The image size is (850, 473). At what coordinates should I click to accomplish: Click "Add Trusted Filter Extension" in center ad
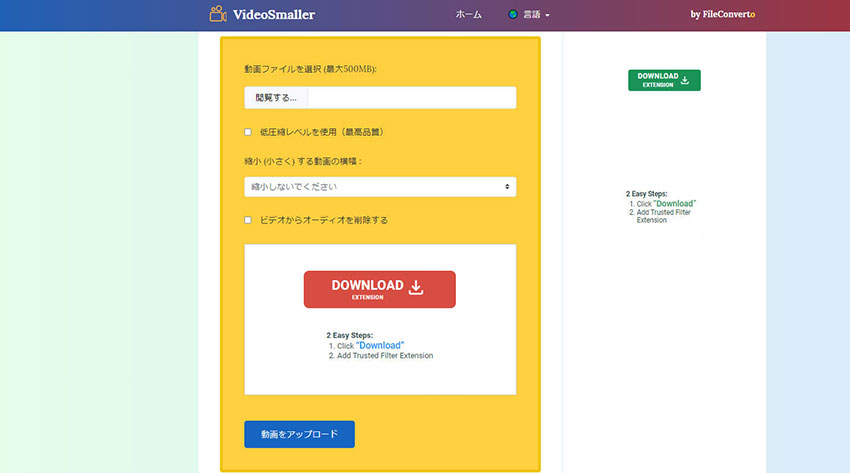(x=385, y=356)
